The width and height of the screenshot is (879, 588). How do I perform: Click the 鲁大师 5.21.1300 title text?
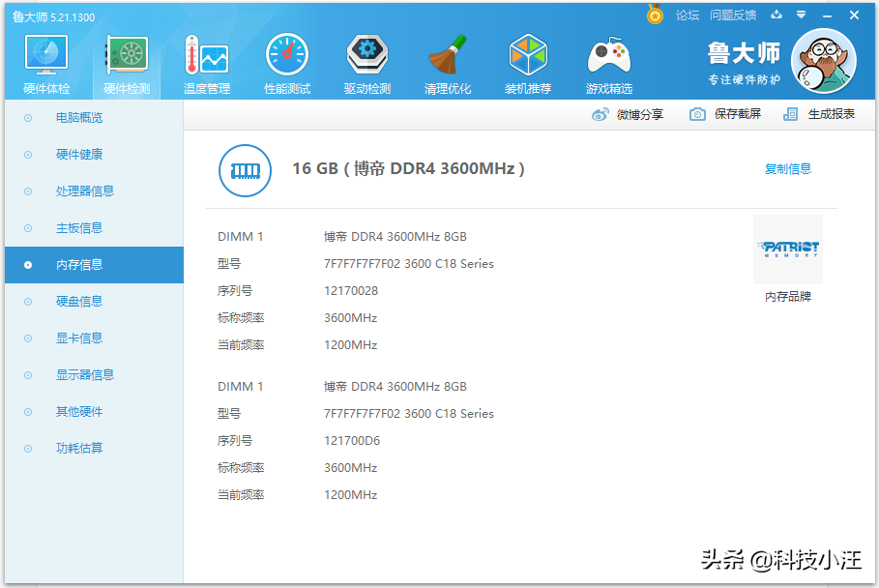click(x=54, y=17)
